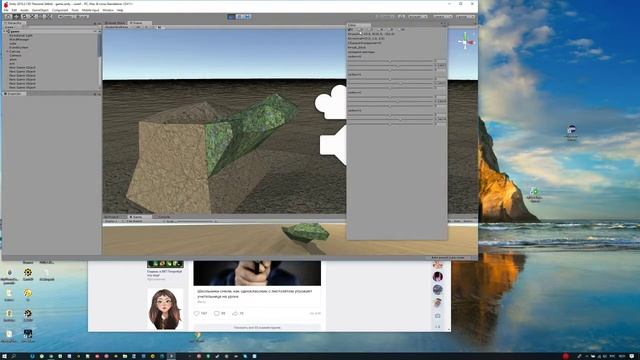Viewport: 640px width, 360px height.
Task: Switch to the Asset Store tab
Action: 116,23
